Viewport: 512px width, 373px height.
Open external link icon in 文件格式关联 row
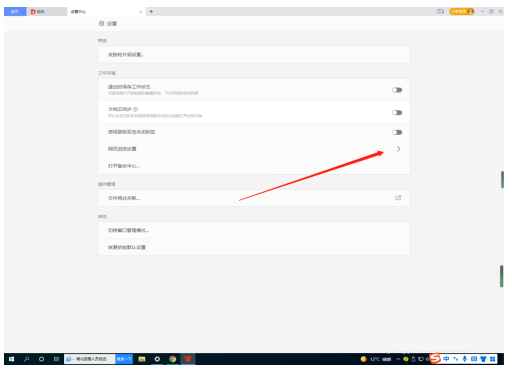[398, 198]
